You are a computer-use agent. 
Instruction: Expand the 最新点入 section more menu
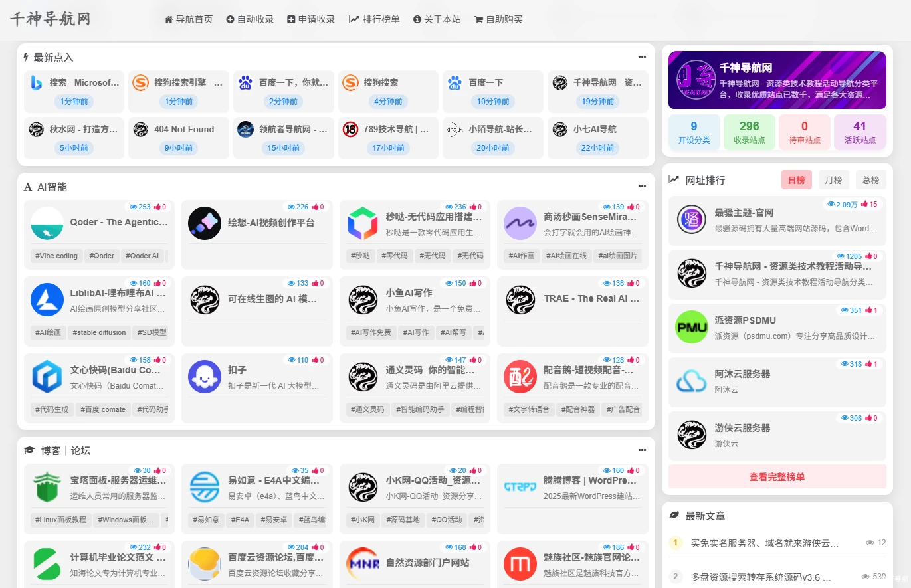[642, 56]
